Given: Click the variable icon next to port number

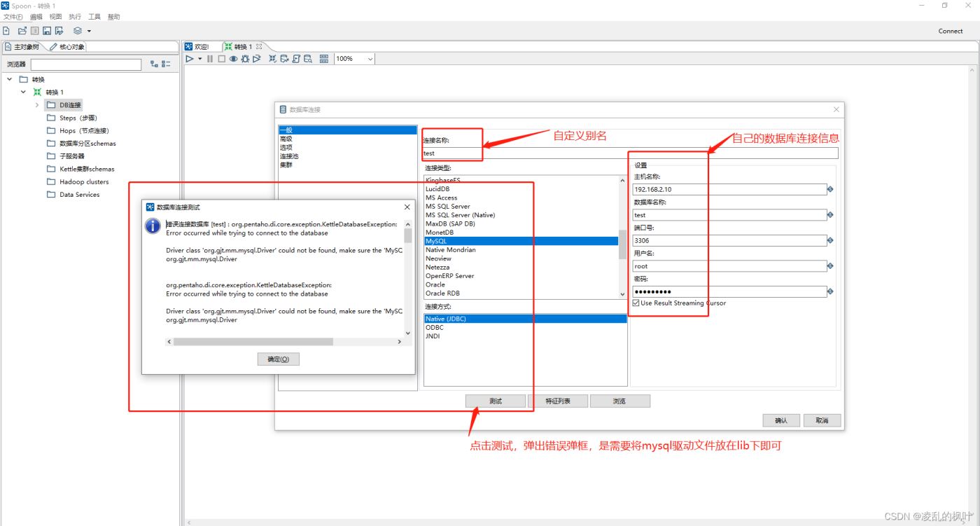Looking at the screenshot, I should [831, 240].
